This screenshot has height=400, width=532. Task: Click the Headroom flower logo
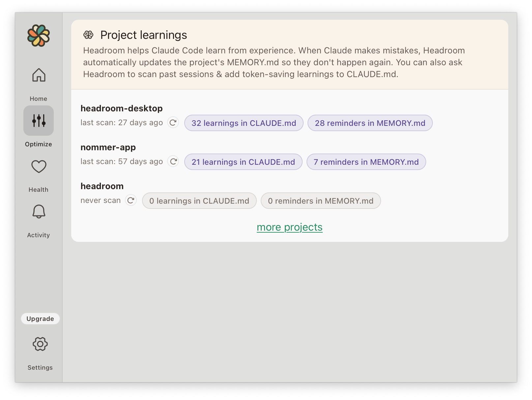39,36
